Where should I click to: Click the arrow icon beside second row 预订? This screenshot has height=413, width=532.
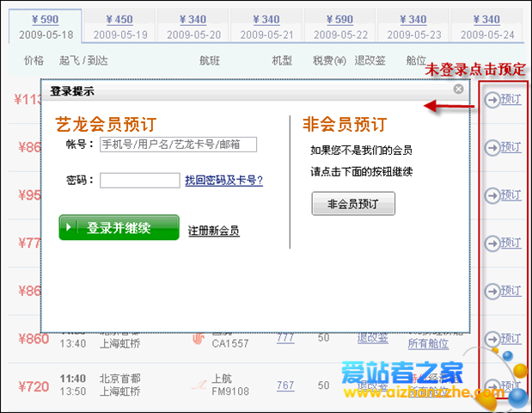(x=492, y=148)
